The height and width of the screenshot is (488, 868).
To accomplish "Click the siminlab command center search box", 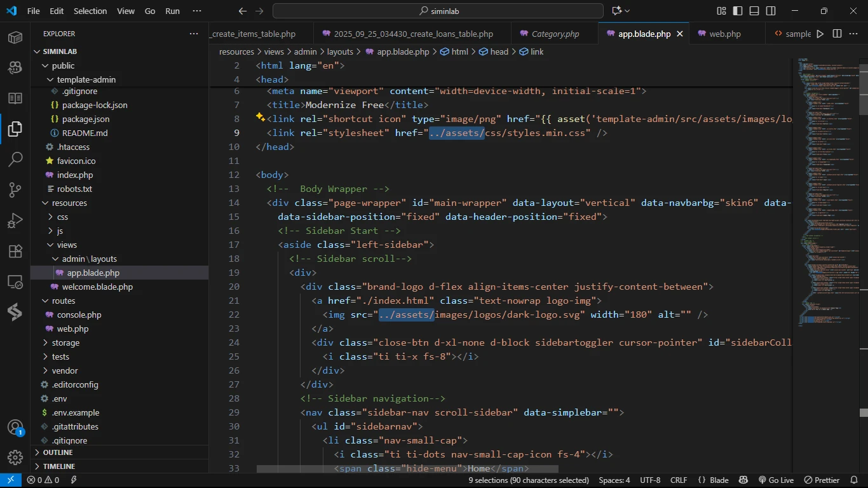I will [x=438, y=11].
